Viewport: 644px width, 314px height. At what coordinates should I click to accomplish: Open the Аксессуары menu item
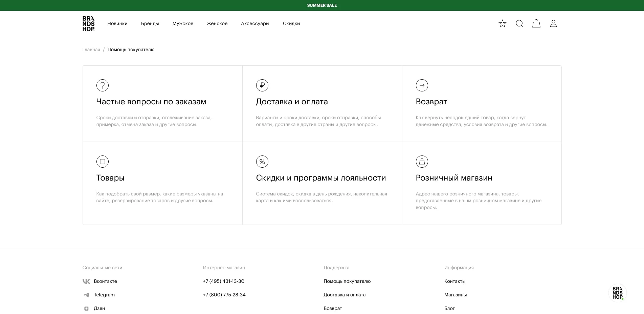pos(255,23)
